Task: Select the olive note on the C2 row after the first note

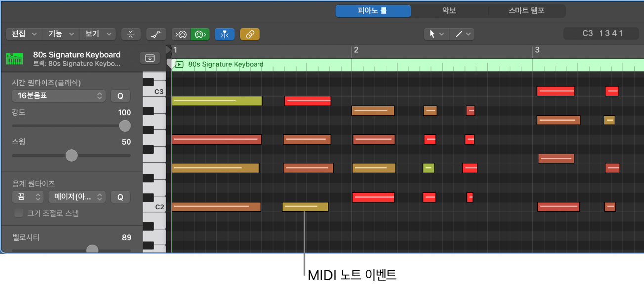Action: [305, 207]
